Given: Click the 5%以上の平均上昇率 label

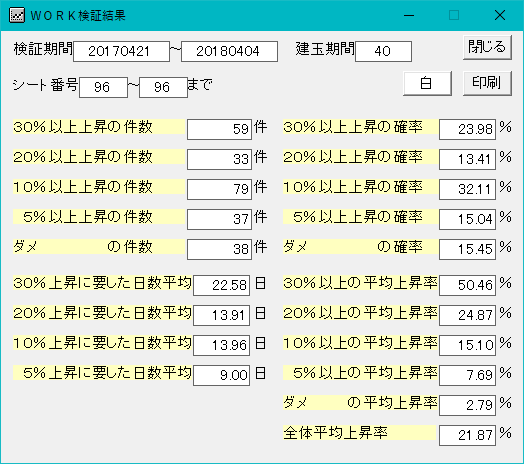Looking at the screenshot, I should 360,373.
